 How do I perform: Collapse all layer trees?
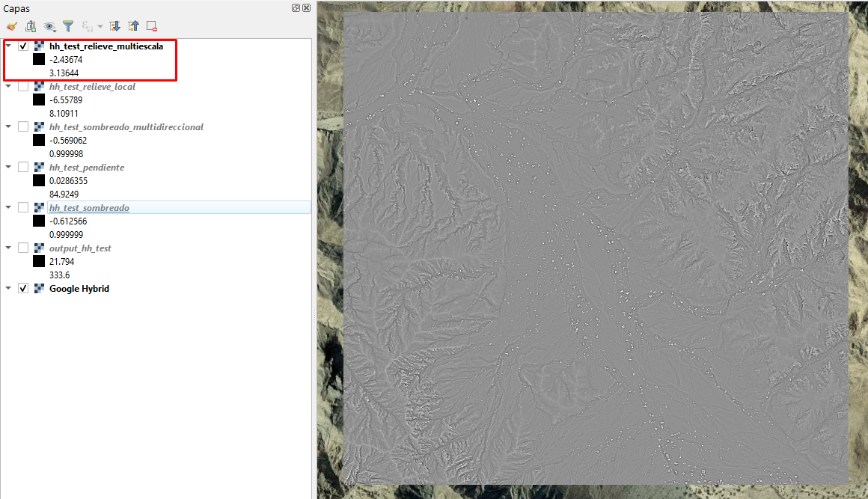click(x=132, y=25)
